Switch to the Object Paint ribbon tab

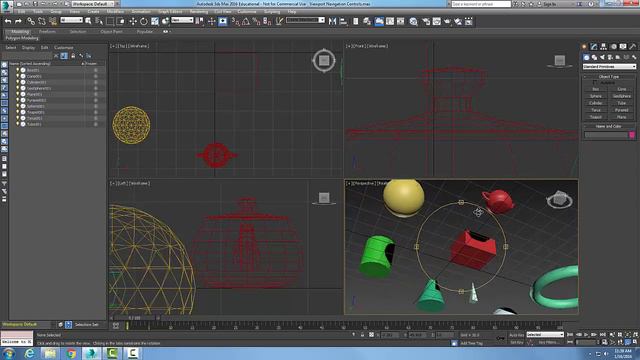click(111, 31)
